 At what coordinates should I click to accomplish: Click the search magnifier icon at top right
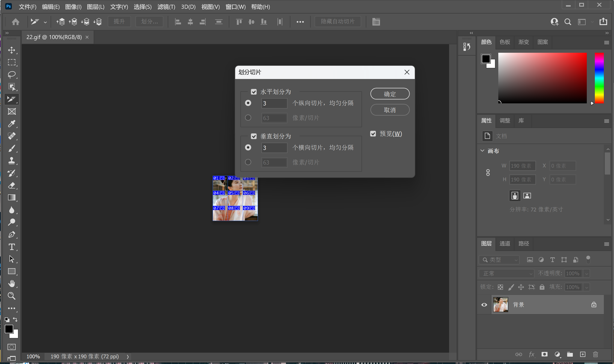click(568, 22)
